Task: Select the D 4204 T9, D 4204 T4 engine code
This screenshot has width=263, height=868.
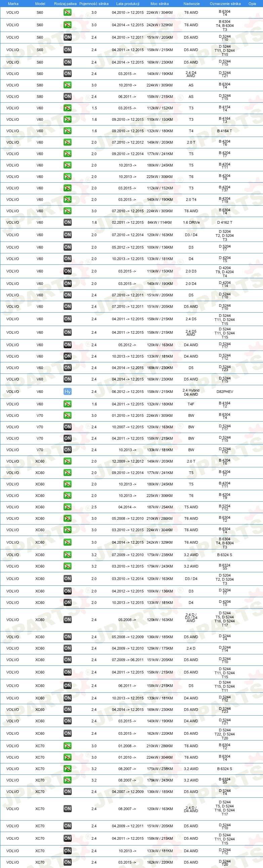Action: click(225, 272)
